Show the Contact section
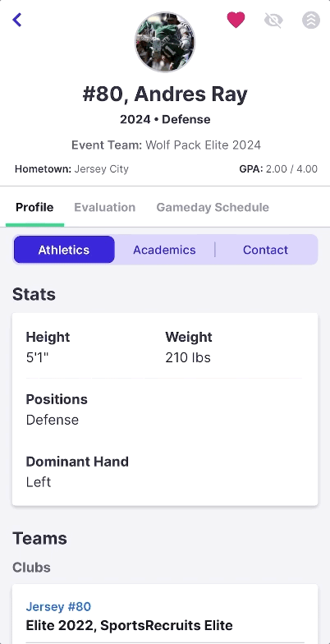This screenshot has height=644, width=330. coord(266,250)
